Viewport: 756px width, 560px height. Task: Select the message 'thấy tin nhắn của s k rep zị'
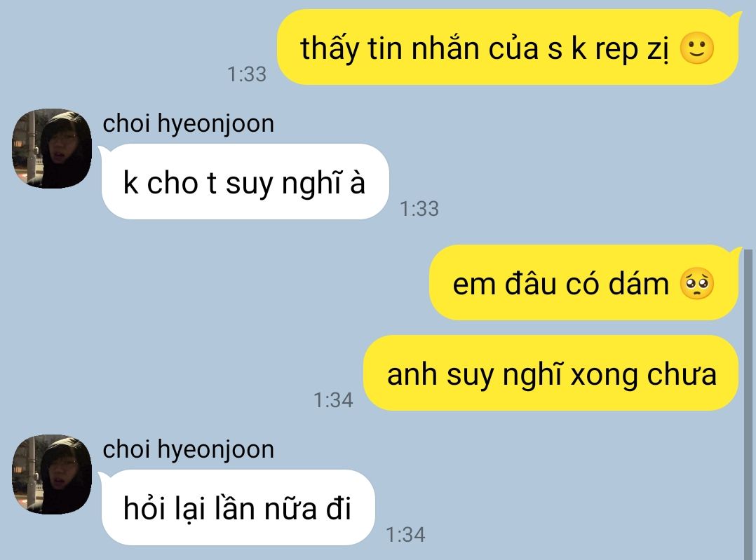pos(508,48)
